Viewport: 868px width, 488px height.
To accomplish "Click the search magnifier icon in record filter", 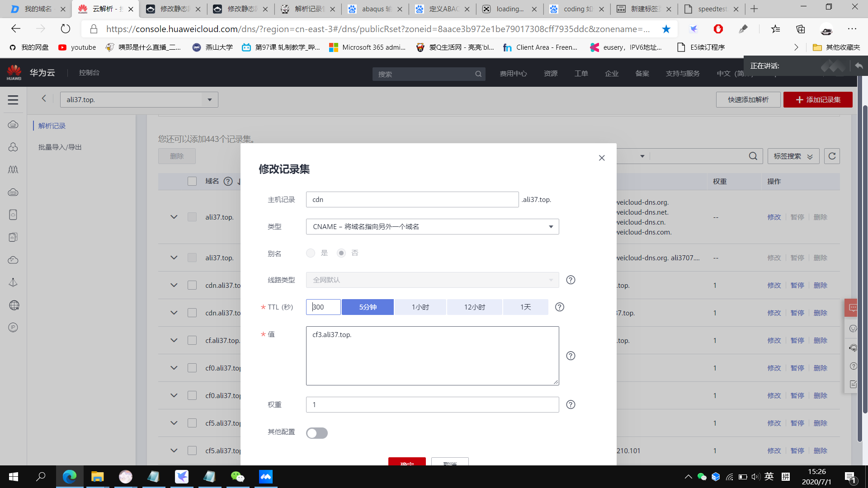I will click(753, 156).
